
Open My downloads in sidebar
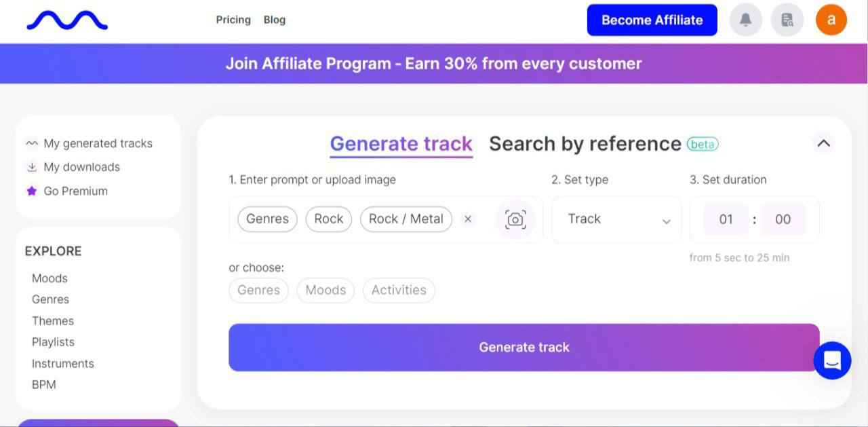click(81, 167)
